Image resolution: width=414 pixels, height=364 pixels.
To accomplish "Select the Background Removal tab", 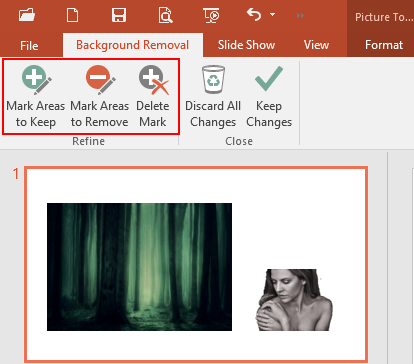I will (x=133, y=45).
